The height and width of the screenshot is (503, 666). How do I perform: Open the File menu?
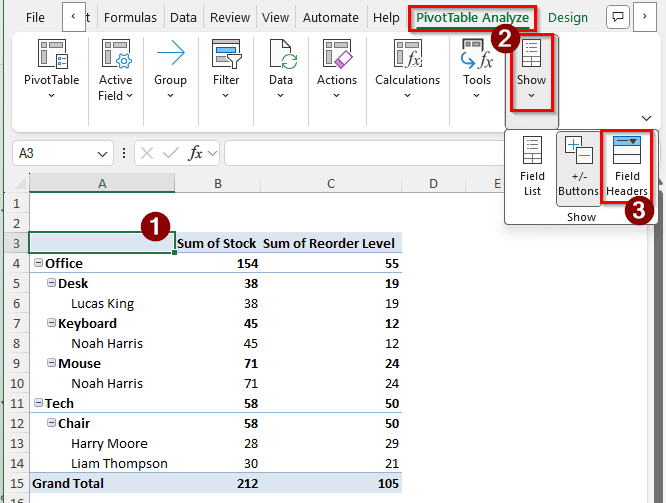pos(35,17)
